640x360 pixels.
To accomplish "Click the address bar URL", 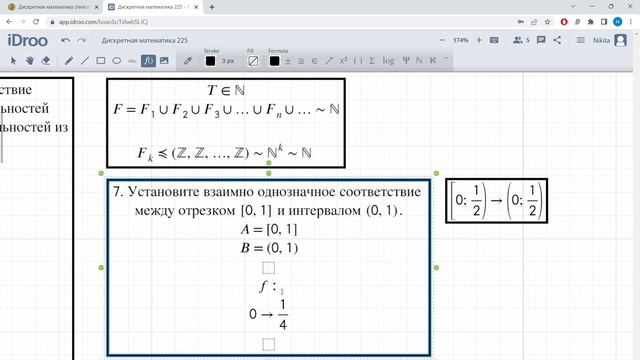I will click(103, 22).
